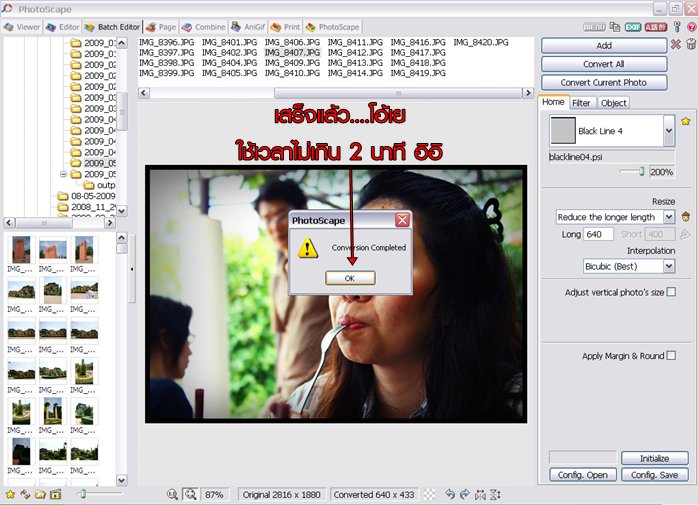Switch to the Filter settings tab
Screen dimensions: 698x505
pyautogui.click(x=581, y=103)
